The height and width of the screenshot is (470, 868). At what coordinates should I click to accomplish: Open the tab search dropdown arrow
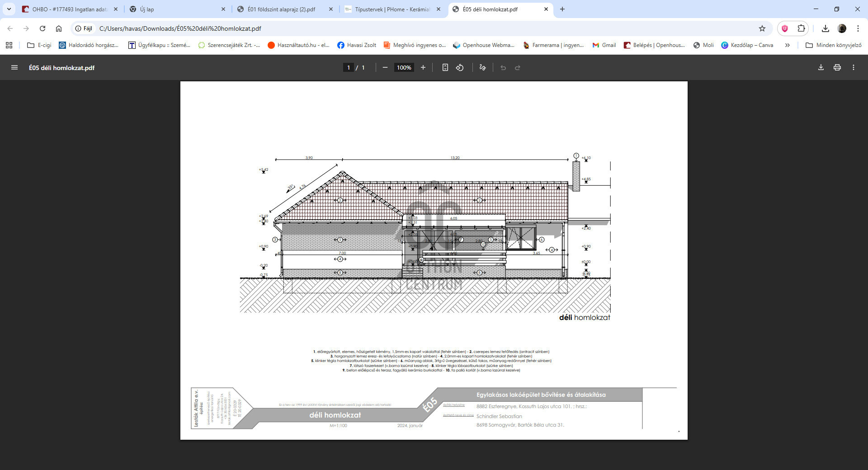tap(9, 9)
